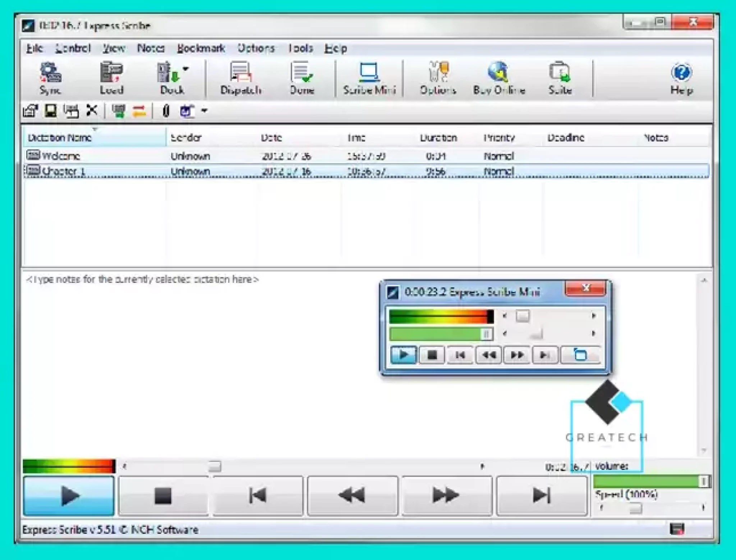The height and width of the screenshot is (560, 736).
Task: Click the blue bookmark small toolbar icon
Action: point(187,111)
